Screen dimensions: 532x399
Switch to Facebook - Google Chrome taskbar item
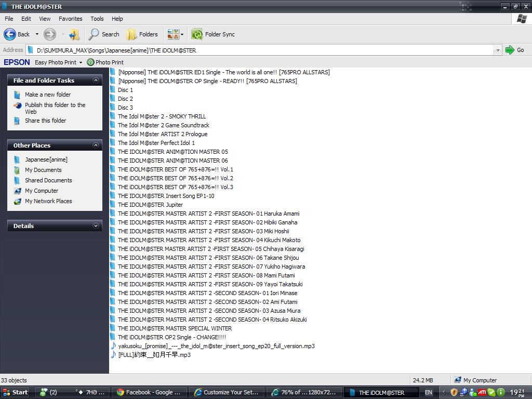(x=149, y=393)
